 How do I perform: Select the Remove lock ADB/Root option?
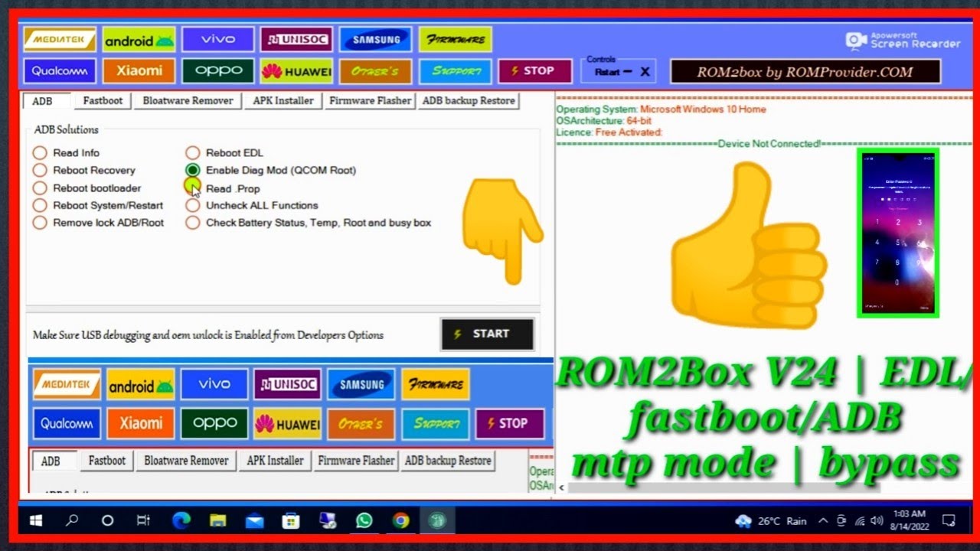[x=99, y=223]
